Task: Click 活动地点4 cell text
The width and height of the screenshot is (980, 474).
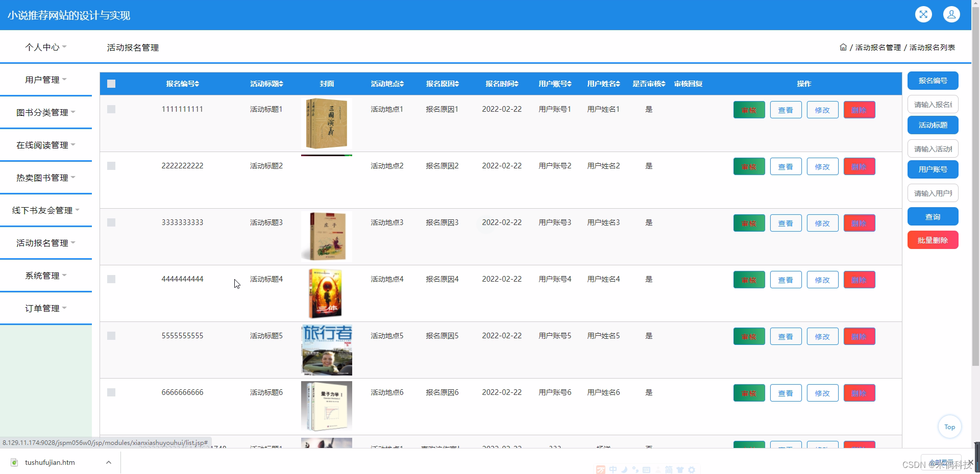Action: [387, 279]
